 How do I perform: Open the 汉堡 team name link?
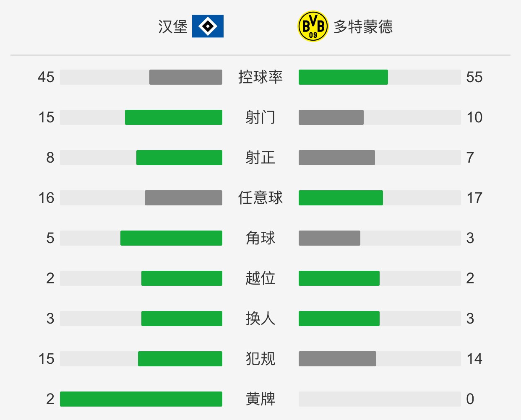tap(172, 27)
